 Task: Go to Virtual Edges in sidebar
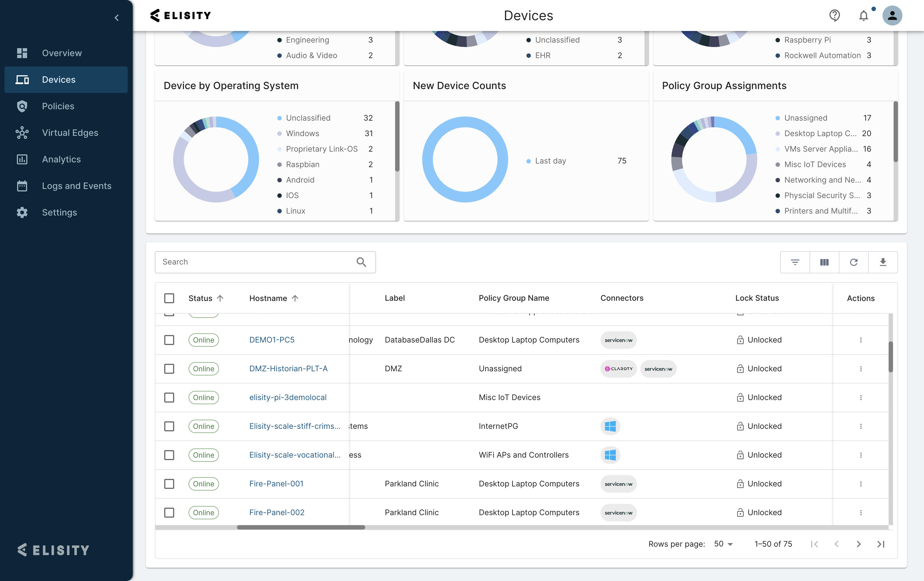pos(70,133)
